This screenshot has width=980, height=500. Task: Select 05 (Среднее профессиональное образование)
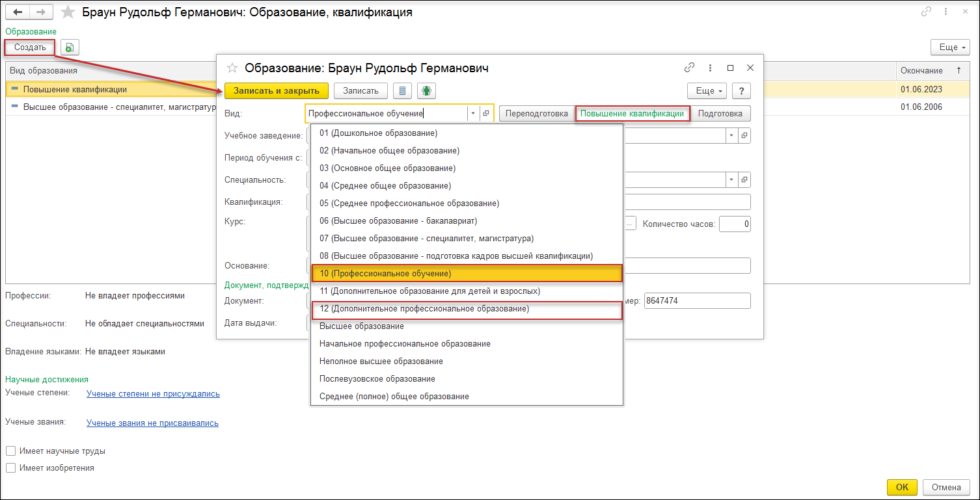[467, 203]
